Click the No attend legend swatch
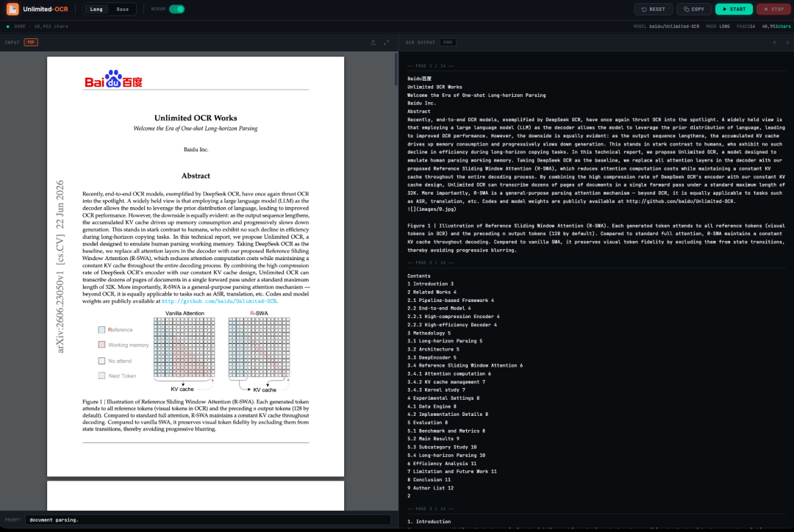 101,361
